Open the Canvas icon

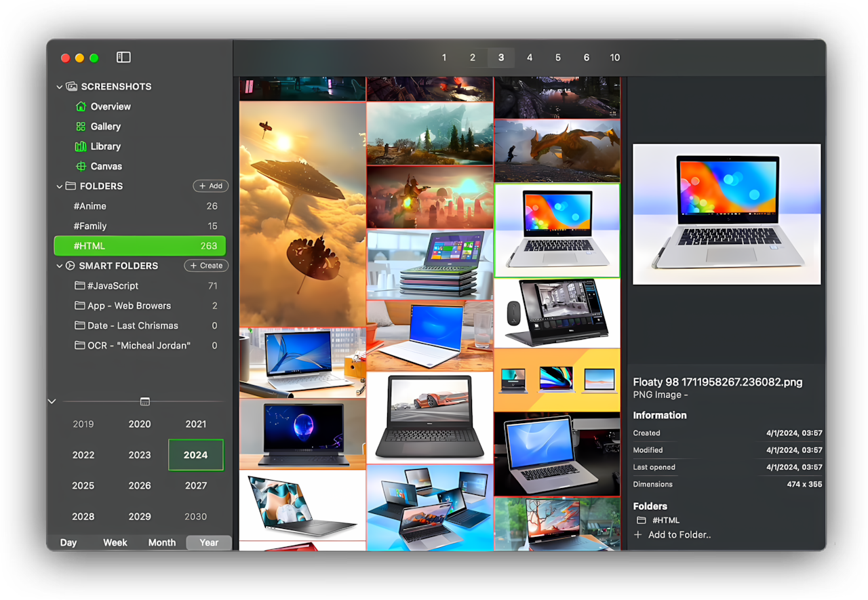tap(81, 166)
